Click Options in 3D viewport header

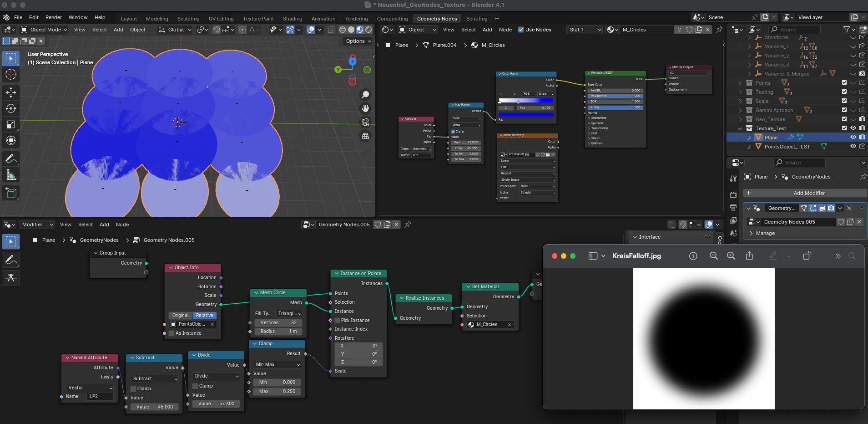pyautogui.click(x=358, y=41)
